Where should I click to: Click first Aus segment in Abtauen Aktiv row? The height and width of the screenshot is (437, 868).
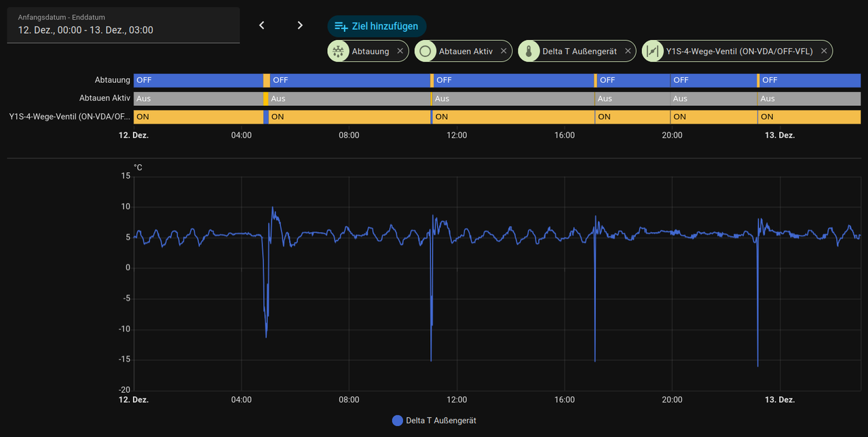(x=198, y=98)
